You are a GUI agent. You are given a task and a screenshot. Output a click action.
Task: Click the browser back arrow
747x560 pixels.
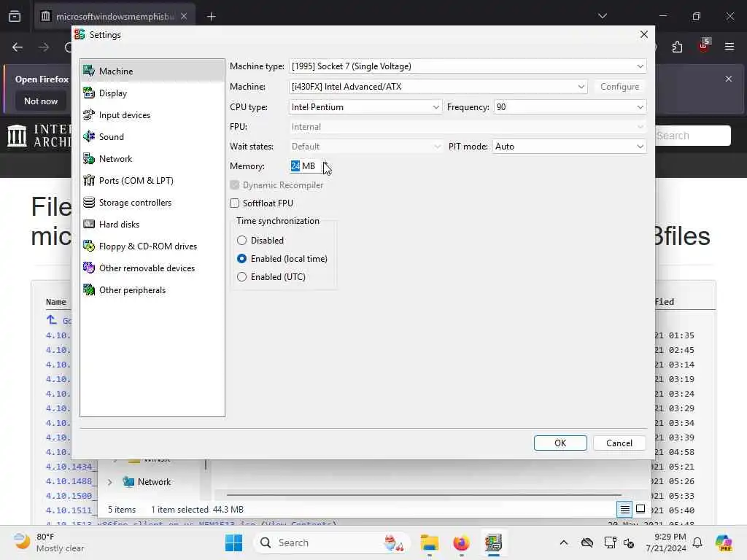click(18, 47)
